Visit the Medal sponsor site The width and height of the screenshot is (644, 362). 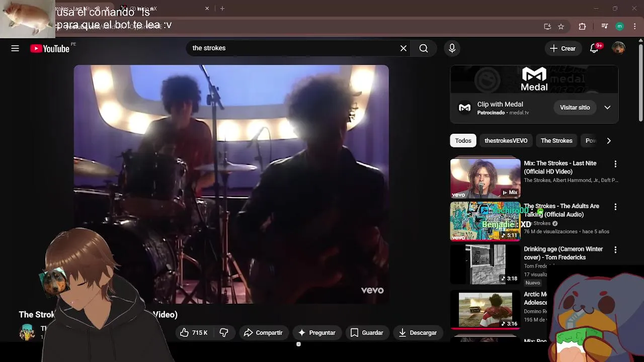click(575, 108)
